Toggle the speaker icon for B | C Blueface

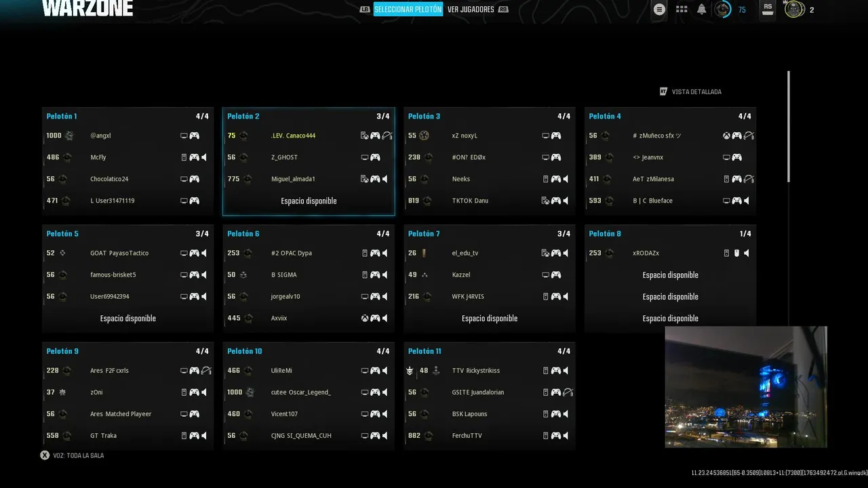point(747,201)
